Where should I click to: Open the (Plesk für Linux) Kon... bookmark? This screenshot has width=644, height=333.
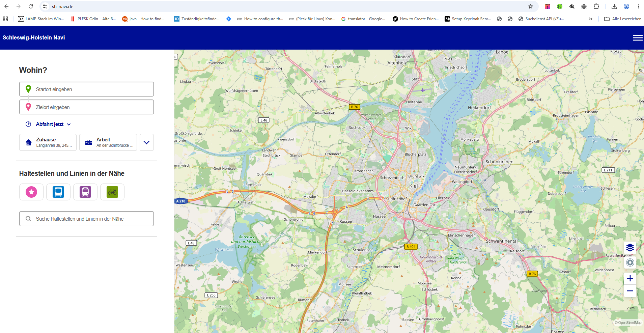coord(312,19)
